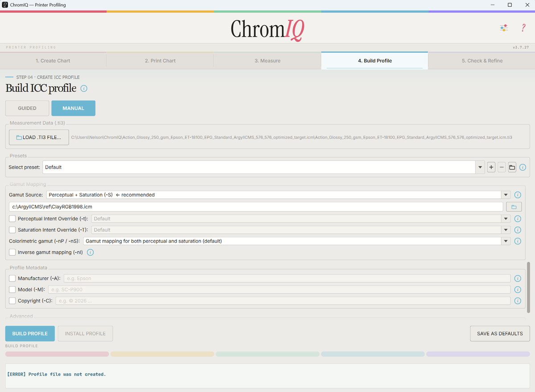Enable Perceptual Intent Override checkbox
This screenshot has width=535, height=392.
pyautogui.click(x=12, y=219)
